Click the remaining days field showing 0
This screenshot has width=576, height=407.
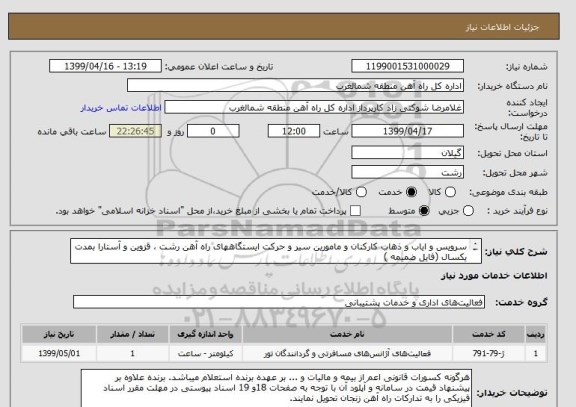pos(213,131)
